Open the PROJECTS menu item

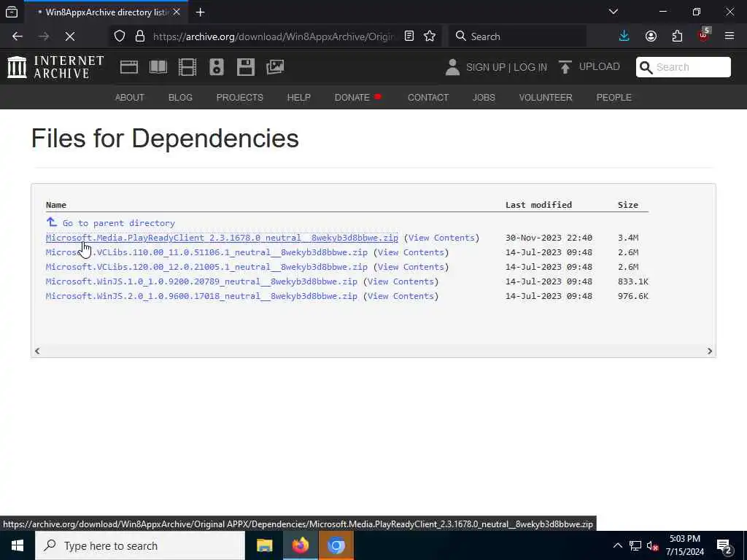[x=239, y=97]
